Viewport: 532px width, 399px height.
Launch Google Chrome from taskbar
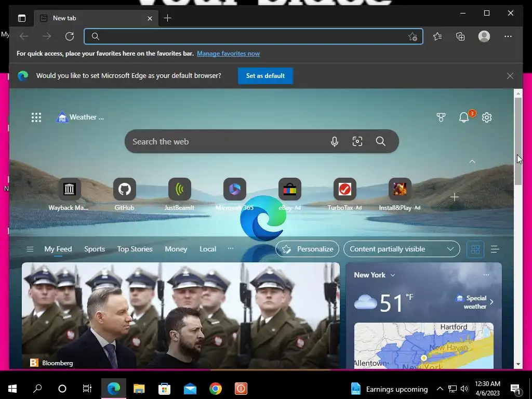tap(216, 389)
